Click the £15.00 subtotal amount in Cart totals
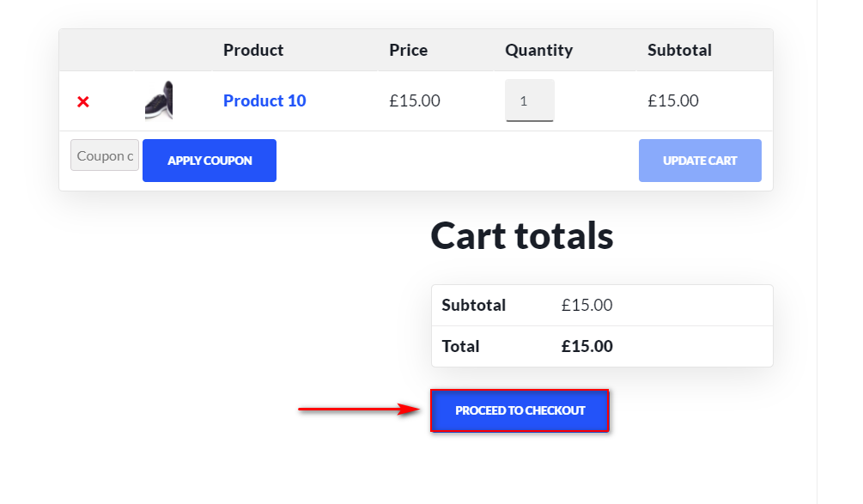Viewport: 863px width, 504px height. point(586,305)
